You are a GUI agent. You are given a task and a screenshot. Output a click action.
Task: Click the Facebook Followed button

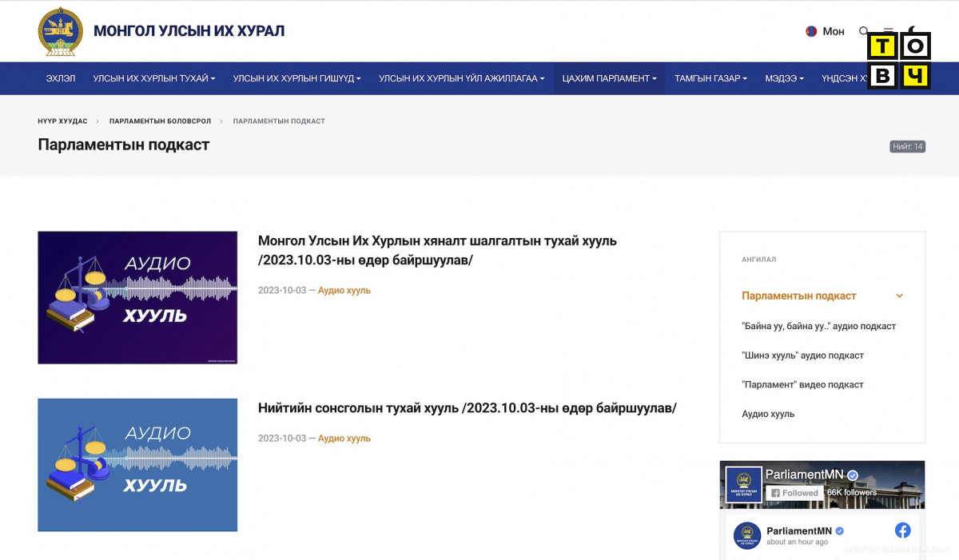pyautogui.click(x=794, y=493)
